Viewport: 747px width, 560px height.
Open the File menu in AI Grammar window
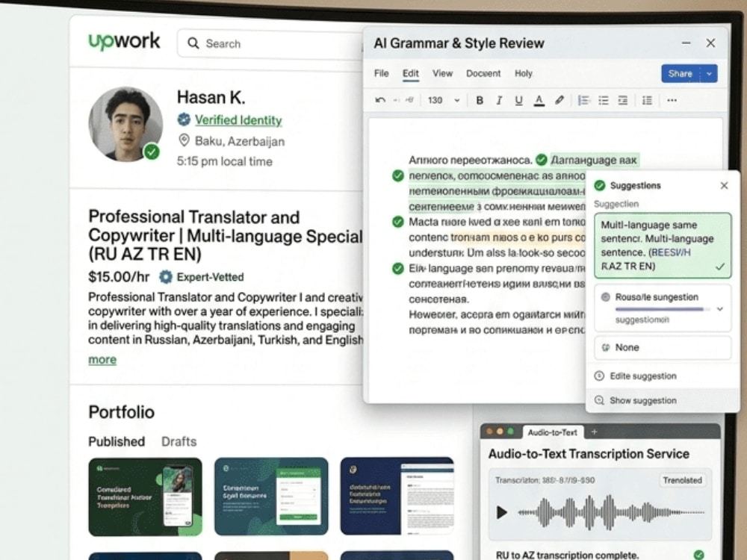point(381,73)
